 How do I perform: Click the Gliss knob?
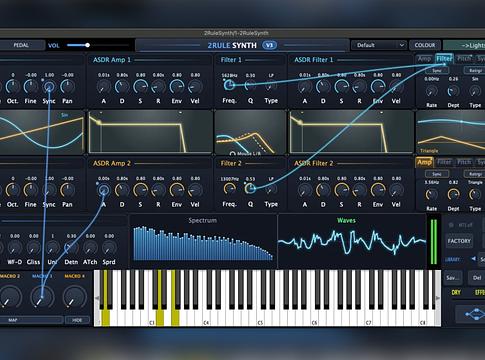click(x=33, y=248)
